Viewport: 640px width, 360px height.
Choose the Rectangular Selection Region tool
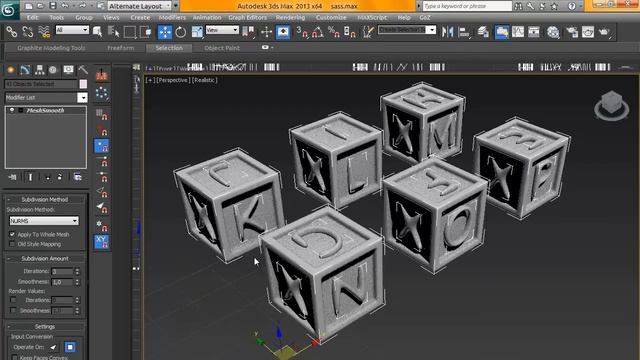click(x=130, y=31)
